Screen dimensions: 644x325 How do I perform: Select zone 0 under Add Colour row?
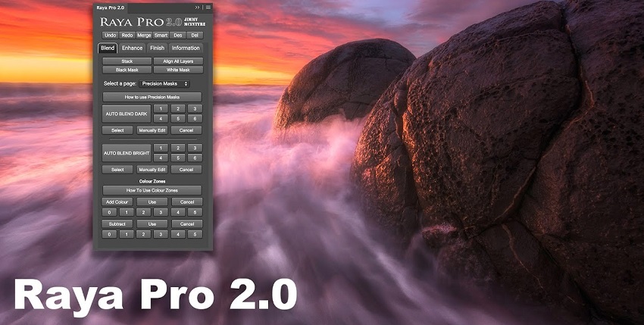click(x=109, y=212)
